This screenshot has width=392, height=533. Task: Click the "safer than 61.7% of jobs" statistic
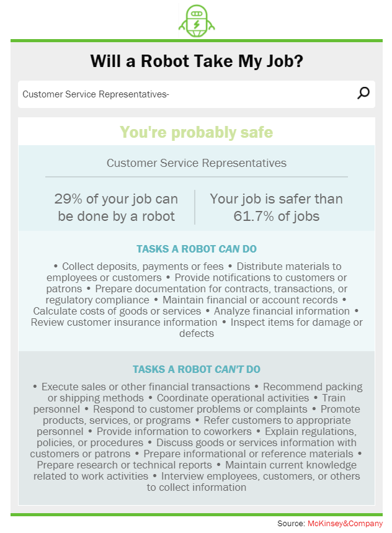click(x=276, y=207)
